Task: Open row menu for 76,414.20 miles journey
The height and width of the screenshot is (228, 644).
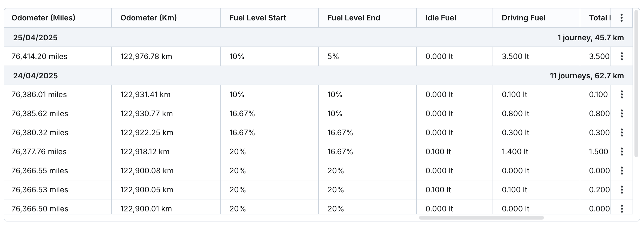Action: [x=622, y=56]
